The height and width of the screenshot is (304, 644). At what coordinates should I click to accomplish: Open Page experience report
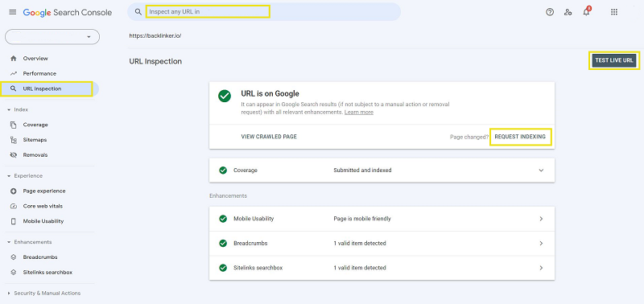[44, 191]
